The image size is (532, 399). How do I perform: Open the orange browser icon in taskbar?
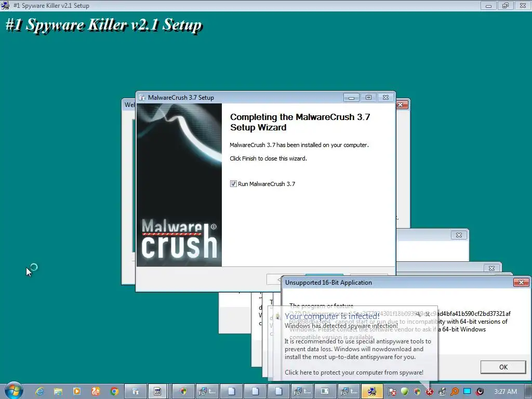click(x=96, y=392)
